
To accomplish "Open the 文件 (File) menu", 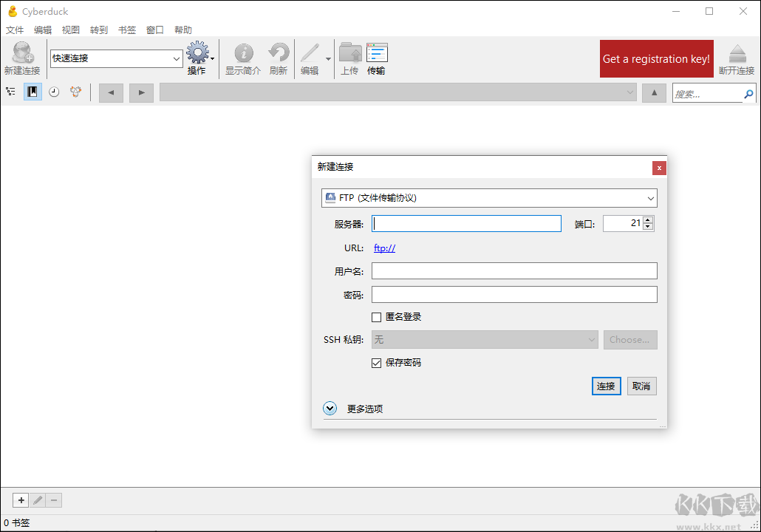I will (15, 30).
